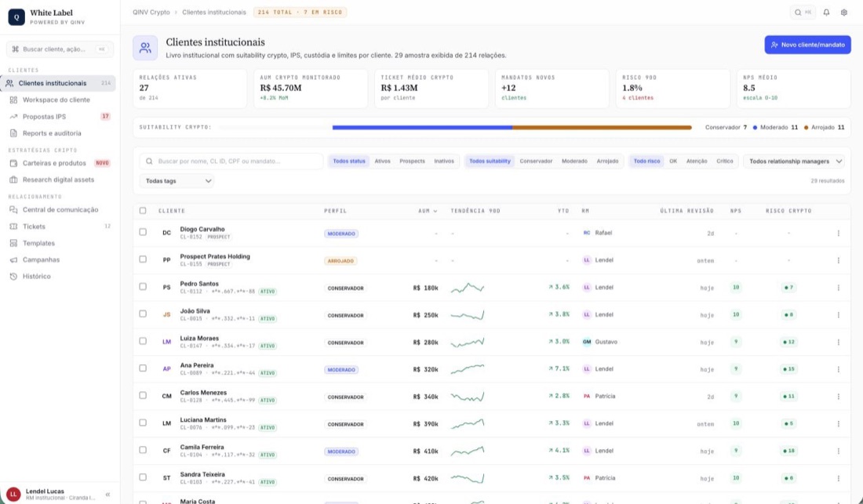Open row menu for Carlos Menezes
This screenshot has height=504, width=863.
point(838,397)
